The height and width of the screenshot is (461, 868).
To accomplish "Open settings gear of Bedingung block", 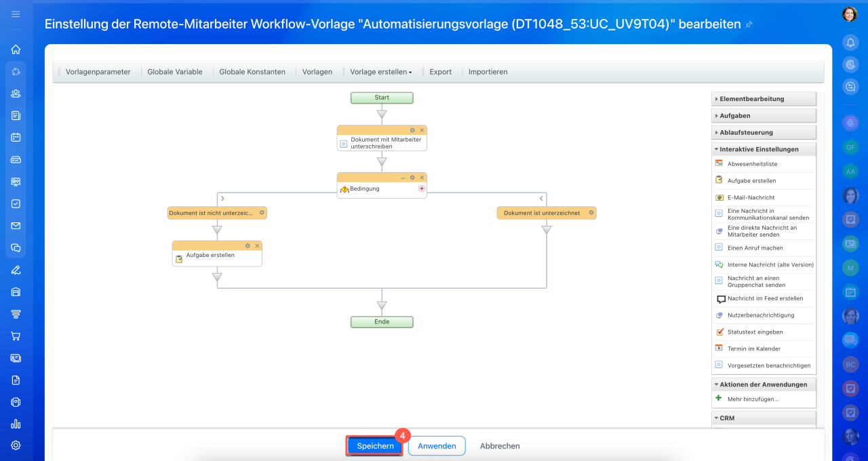I will click(412, 178).
